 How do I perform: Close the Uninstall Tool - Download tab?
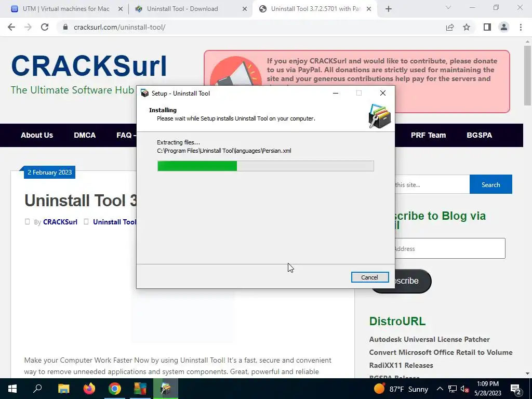[x=245, y=9]
